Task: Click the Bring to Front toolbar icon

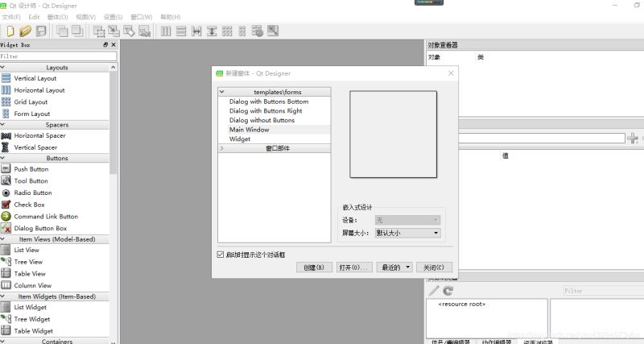Action: 77,31
